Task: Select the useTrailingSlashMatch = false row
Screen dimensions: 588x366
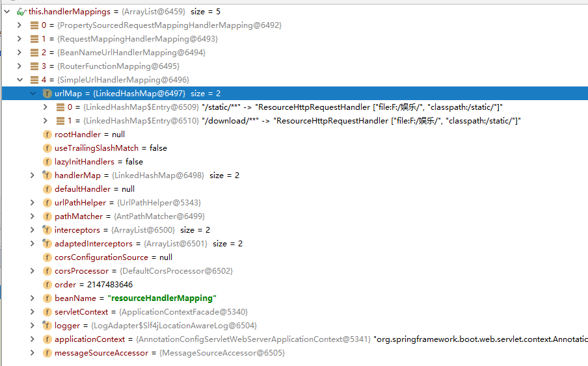Action: tap(111, 148)
